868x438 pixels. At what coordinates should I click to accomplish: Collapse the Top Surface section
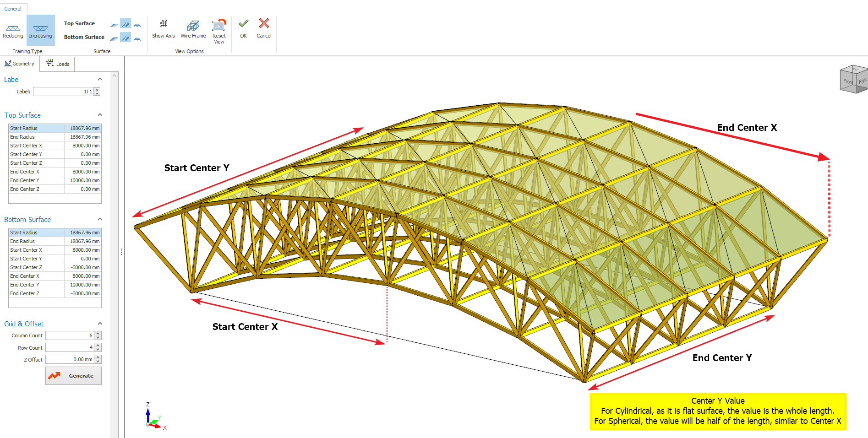click(x=100, y=115)
